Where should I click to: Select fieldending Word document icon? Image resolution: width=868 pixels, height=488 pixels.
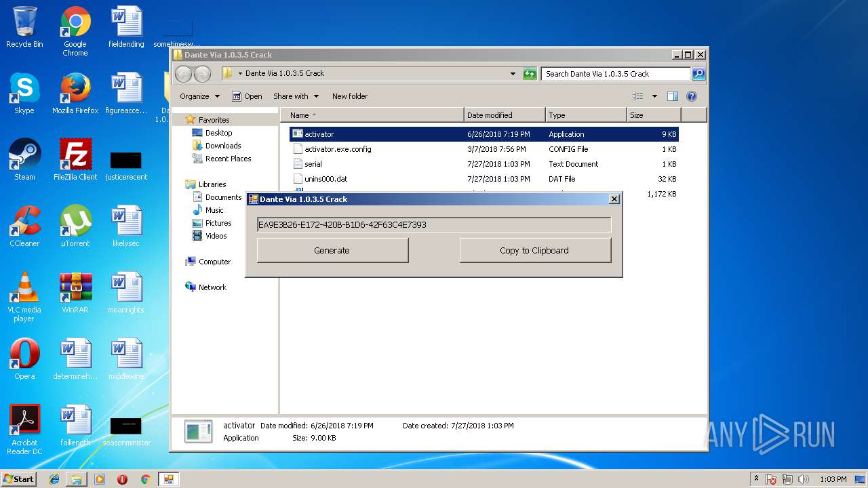[127, 27]
